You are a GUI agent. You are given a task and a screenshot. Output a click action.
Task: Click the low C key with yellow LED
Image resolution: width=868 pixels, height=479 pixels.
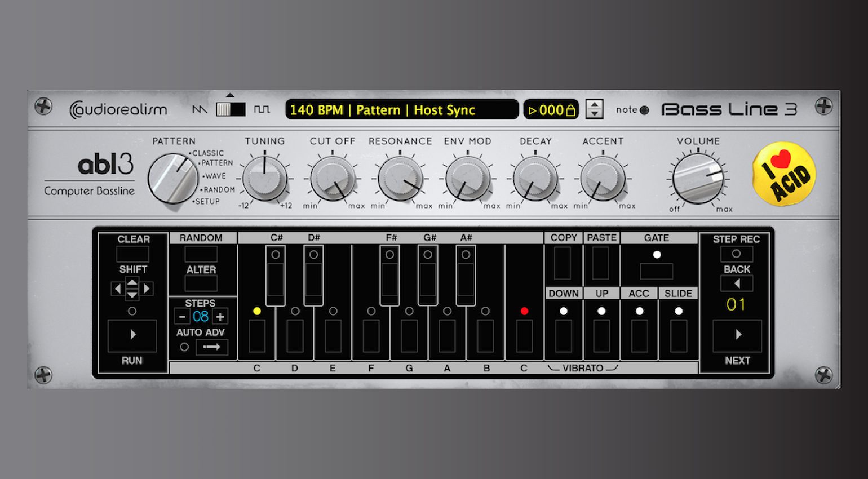tap(257, 335)
